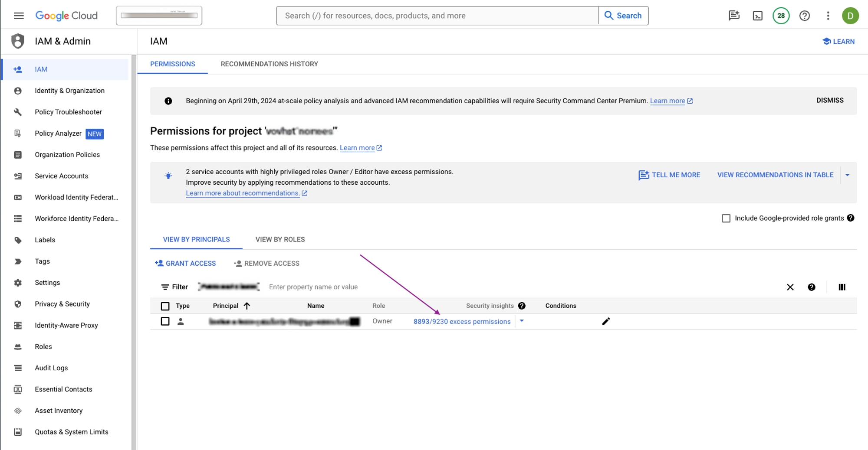The image size is (868, 450).
Task: Open the project selector dropdown
Action: tap(159, 16)
